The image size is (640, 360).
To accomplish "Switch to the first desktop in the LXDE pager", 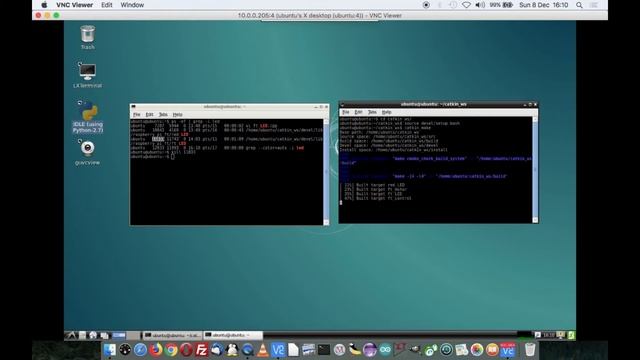I will coord(119,335).
